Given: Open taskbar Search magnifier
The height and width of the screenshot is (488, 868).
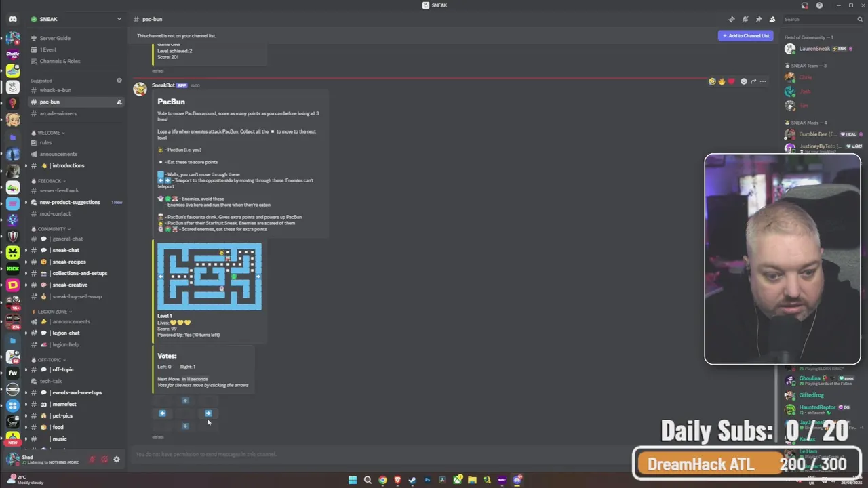Looking at the screenshot, I should 368,480.
